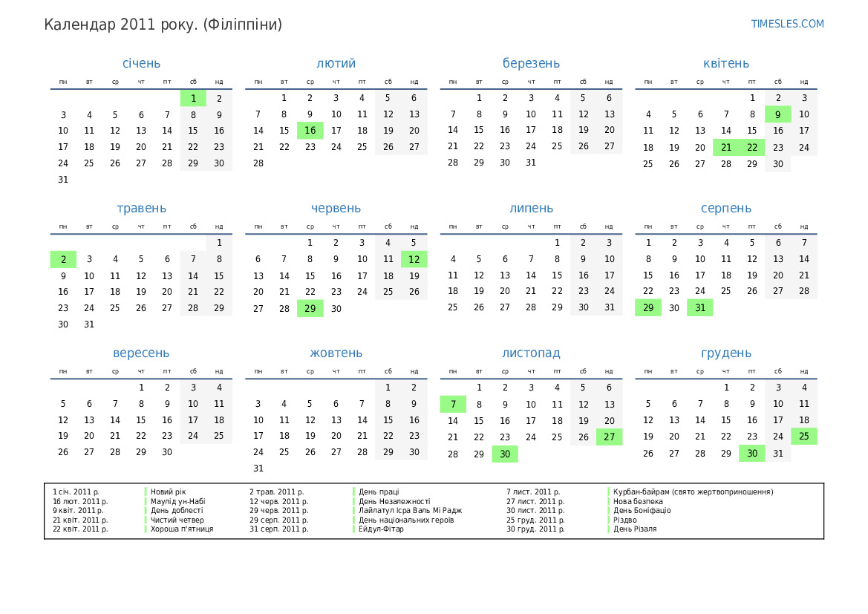Click the січень month heading
Screen dimensions: 868x614
point(141,64)
